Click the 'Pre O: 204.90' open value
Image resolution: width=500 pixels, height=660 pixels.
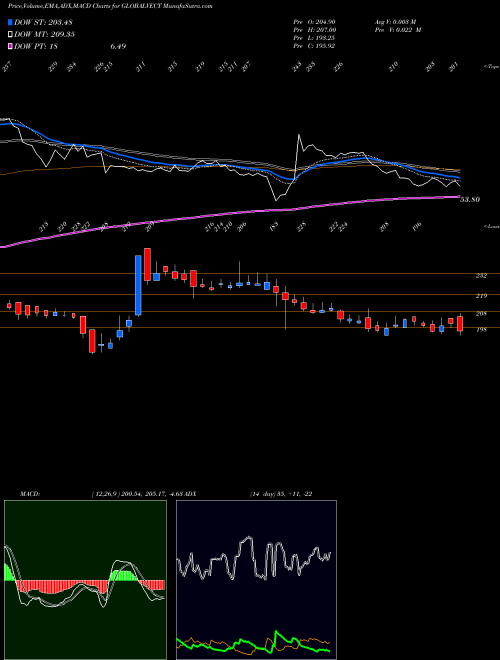314,22
